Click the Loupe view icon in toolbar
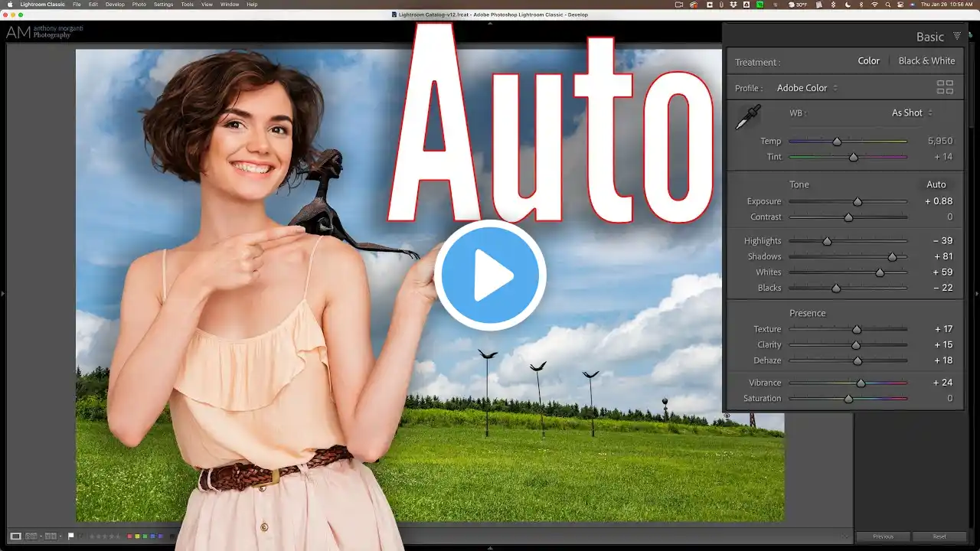The height and width of the screenshot is (551, 980). (x=16, y=536)
